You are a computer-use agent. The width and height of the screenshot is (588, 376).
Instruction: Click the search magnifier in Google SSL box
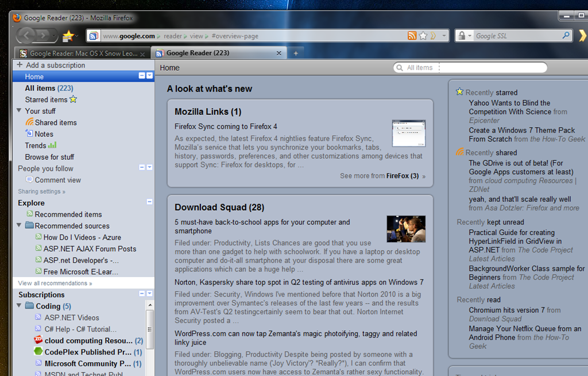[566, 36]
